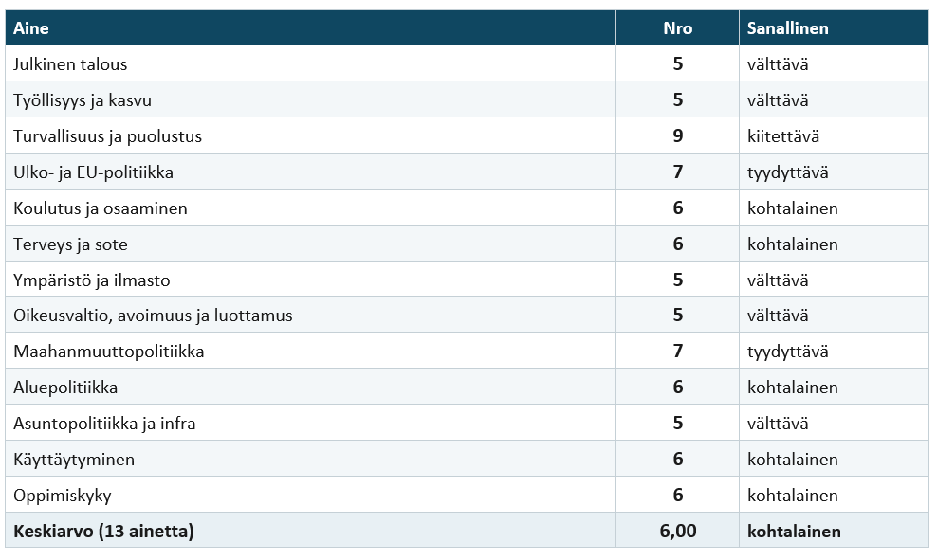Select Koulutus ja osaaminen row
The image size is (937, 560).
(x=468, y=208)
